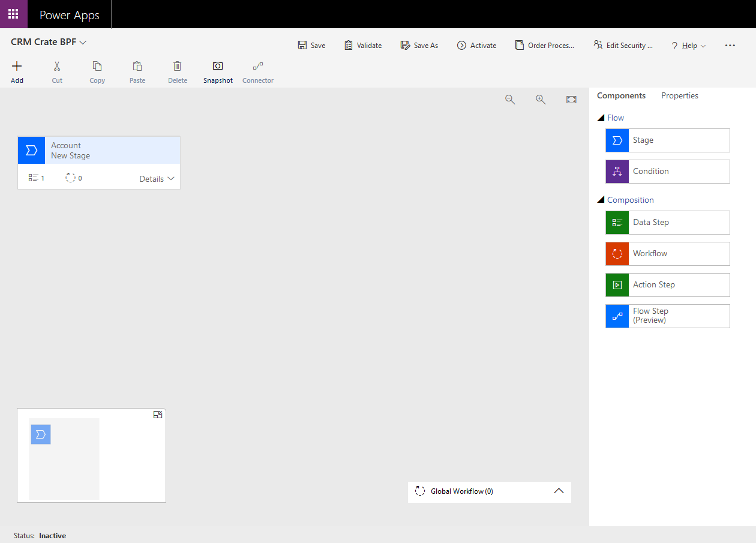Click the Delete toolbar icon
The width and height of the screenshot is (756, 543).
point(177,71)
